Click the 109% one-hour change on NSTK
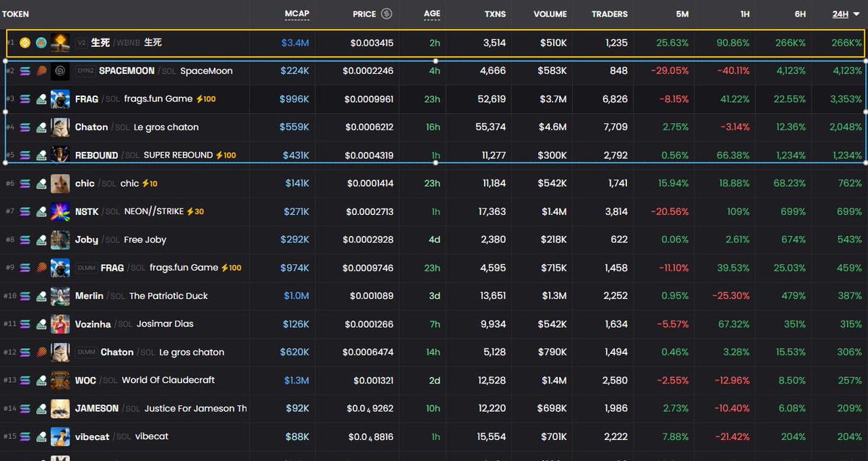The height and width of the screenshot is (461, 868). point(738,211)
